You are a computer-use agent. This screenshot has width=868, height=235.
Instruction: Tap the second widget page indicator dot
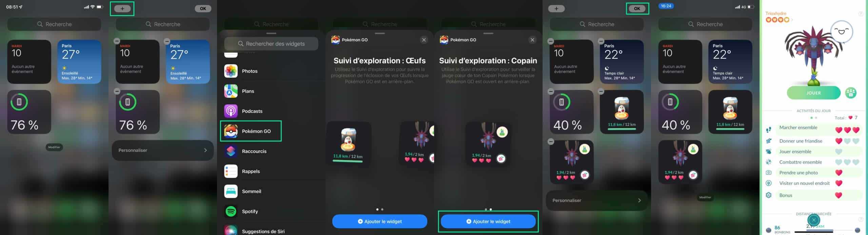point(382,210)
